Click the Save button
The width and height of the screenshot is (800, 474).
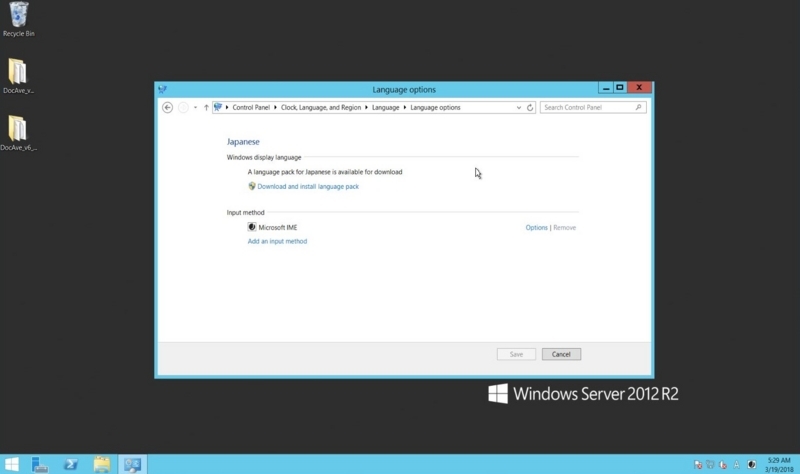pos(516,354)
